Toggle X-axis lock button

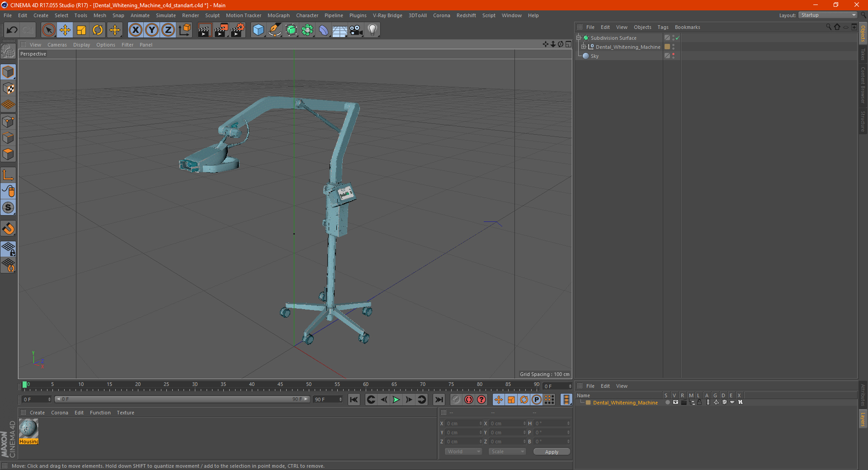pos(135,30)
